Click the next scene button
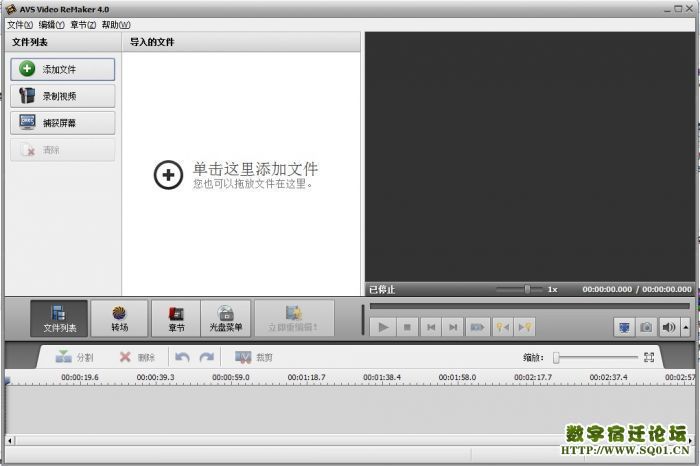Viewport: 700px width, 466px height. (x=477, y=327)
